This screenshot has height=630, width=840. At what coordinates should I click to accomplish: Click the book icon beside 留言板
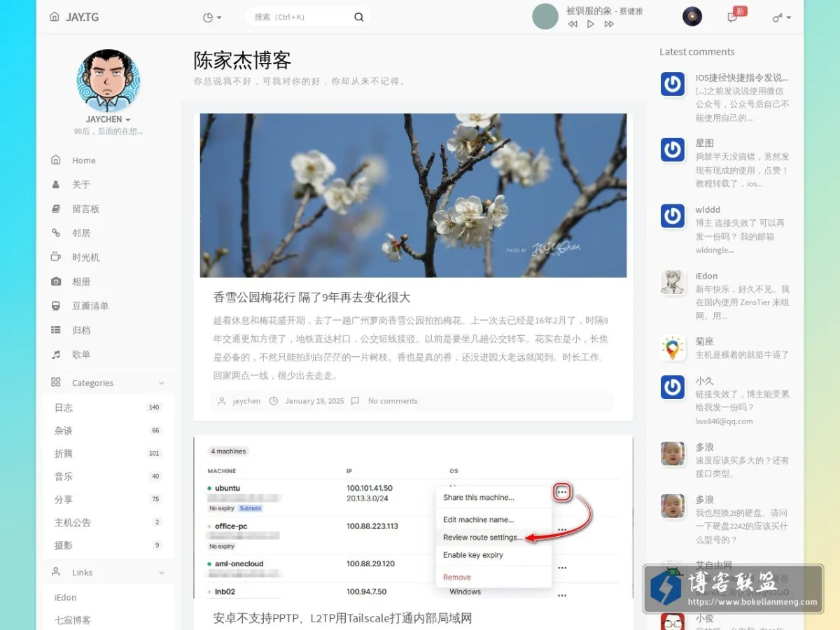click(x=56, y=209)
